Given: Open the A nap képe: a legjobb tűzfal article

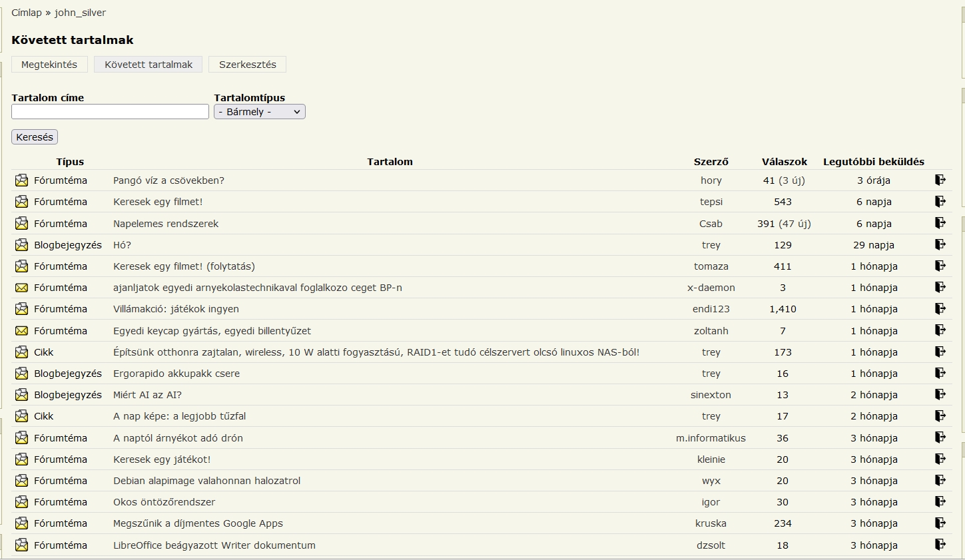Looking at the screenshot, I should (179, 416).
